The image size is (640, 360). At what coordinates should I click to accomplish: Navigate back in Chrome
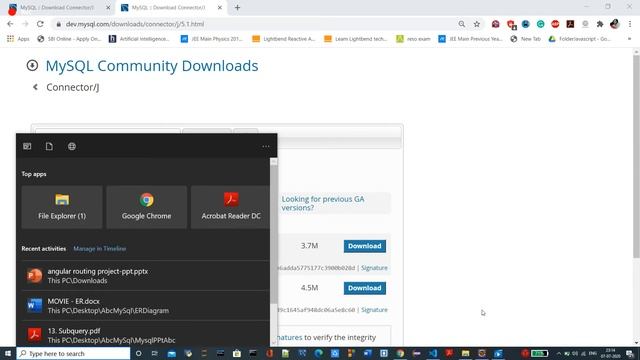10,24
